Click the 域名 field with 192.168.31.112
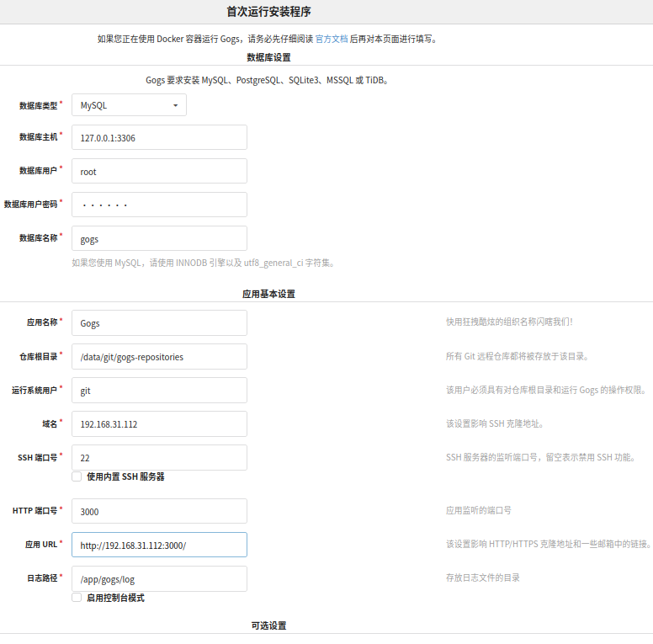Screen dimensions: 653x644 coord(160,424)
